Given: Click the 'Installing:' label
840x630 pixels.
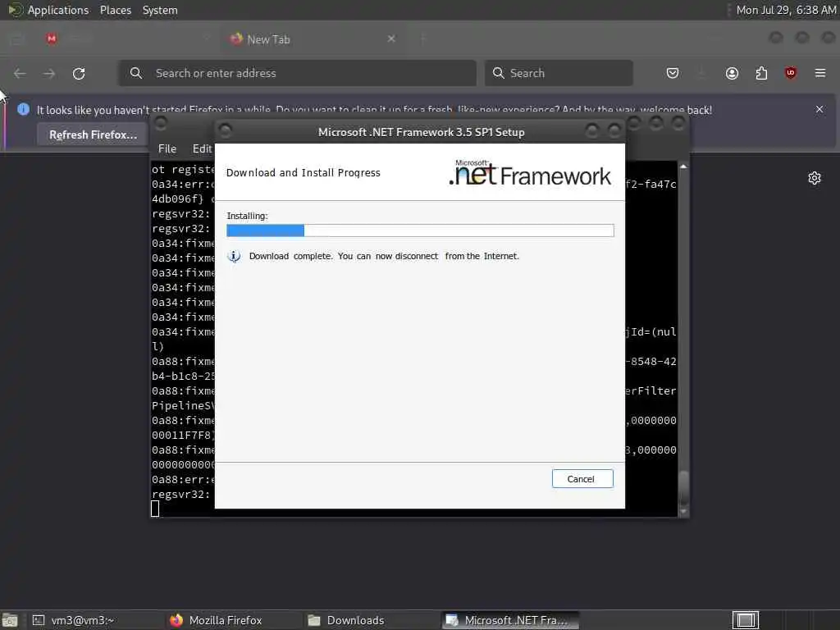Looking at the screenshot, I should (x=247, y=216).
